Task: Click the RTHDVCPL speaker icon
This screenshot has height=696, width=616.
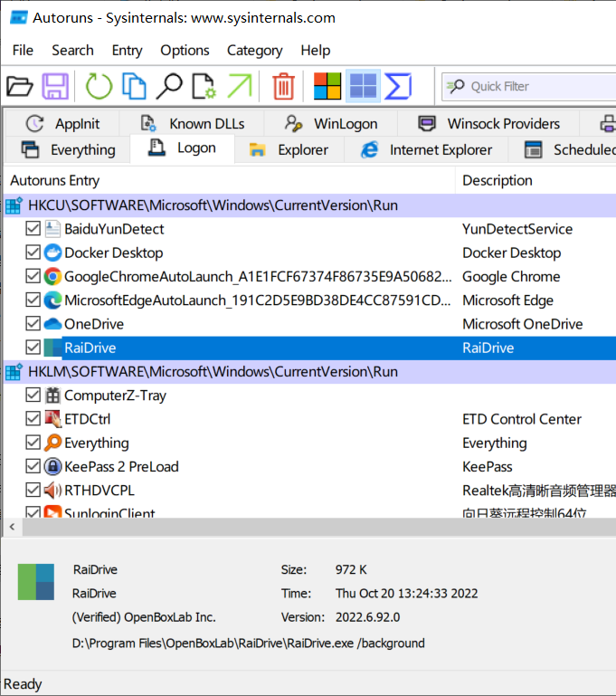Action: click(x=52, y=491)
